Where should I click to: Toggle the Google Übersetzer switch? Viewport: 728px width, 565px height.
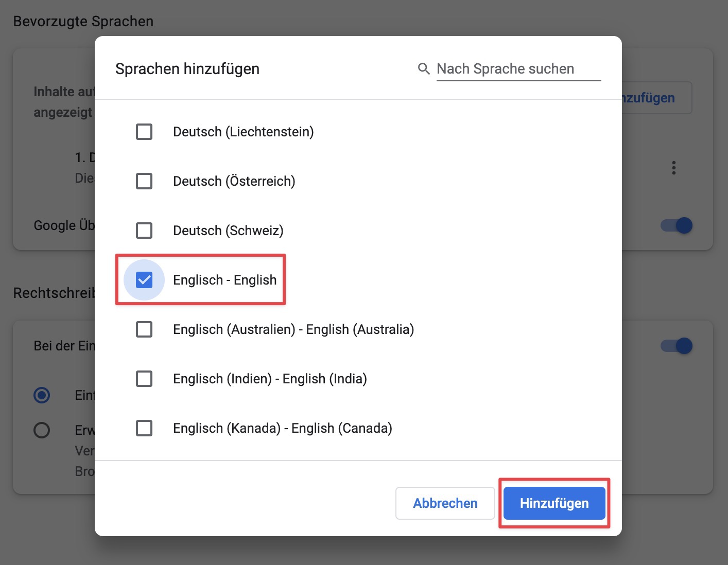point(677,225)
